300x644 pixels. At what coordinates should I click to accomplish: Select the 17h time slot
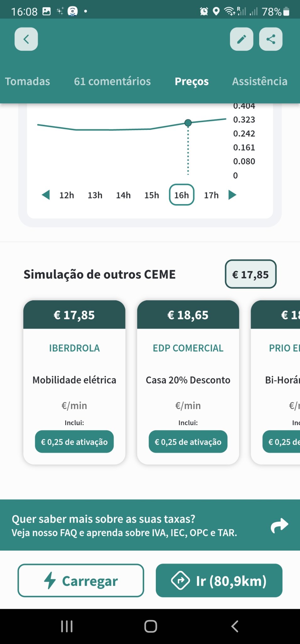[211, 195]
